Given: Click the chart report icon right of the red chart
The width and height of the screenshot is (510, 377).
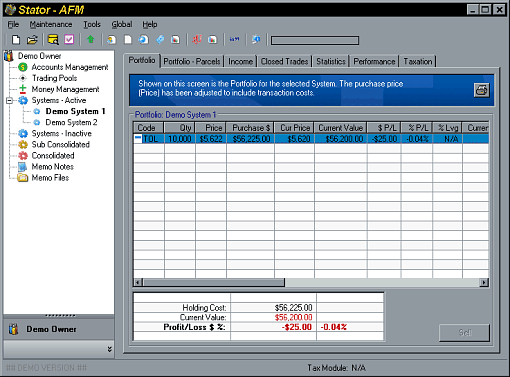Looking at the screenshot, I should coord(212,40).
